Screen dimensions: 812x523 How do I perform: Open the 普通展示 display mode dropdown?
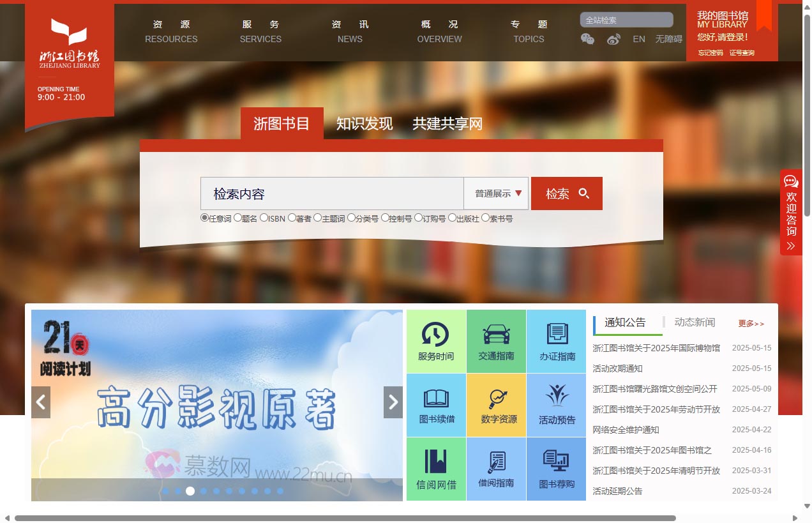tap(497, 193)
